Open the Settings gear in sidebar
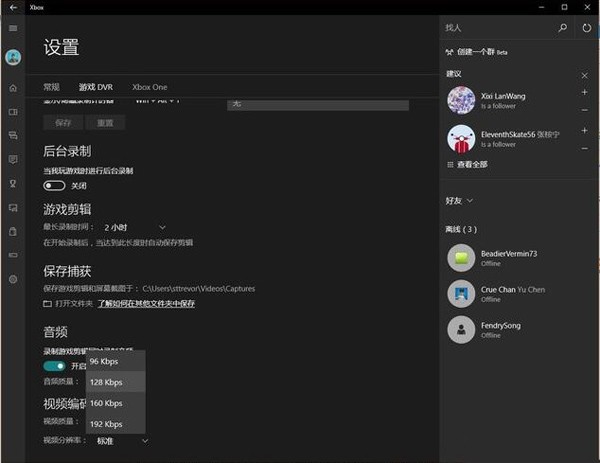This screenshot has width=600, height=463. [x=13, y=279]
